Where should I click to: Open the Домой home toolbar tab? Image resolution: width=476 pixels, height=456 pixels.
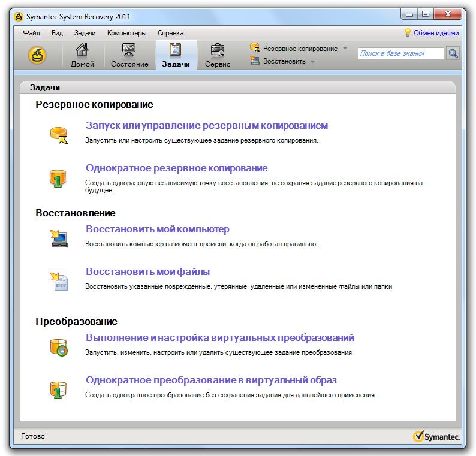(x=82, y=55)
